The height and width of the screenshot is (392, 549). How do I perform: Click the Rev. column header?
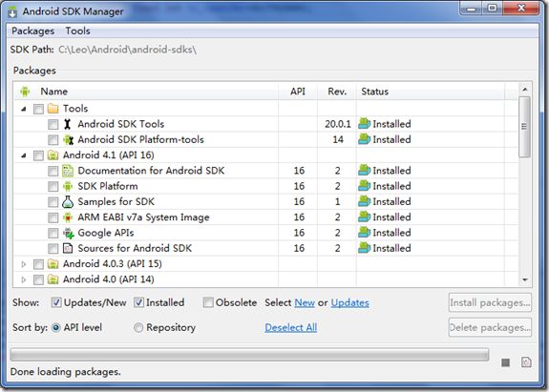pos(337,92)
